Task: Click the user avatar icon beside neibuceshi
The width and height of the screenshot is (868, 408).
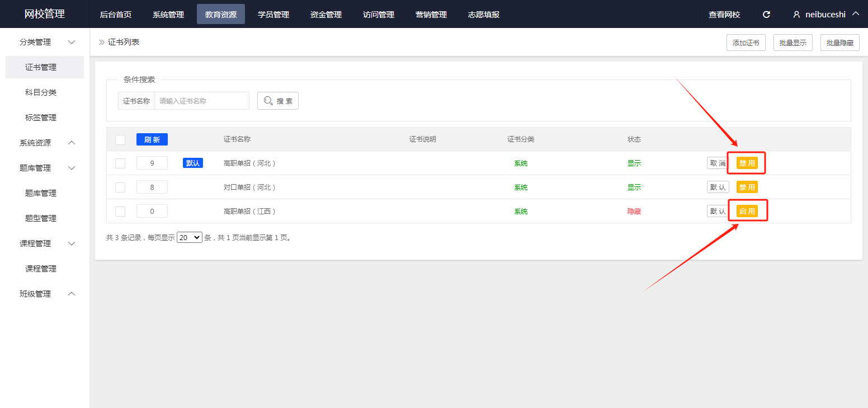Action: (797, 15)
